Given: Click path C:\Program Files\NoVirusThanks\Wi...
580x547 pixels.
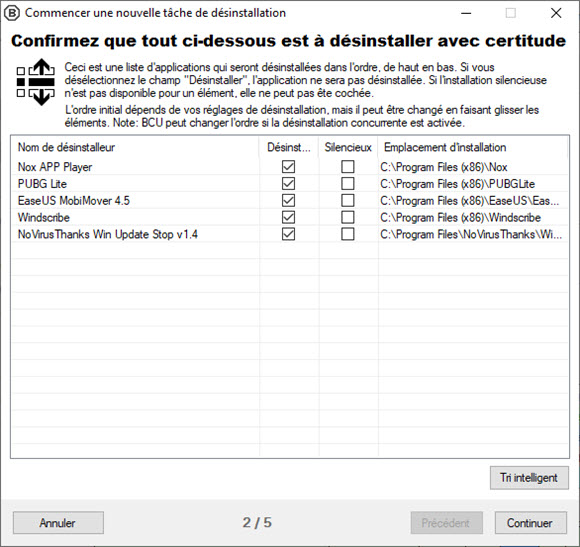Looking at the screenshot, I should 471,234.
